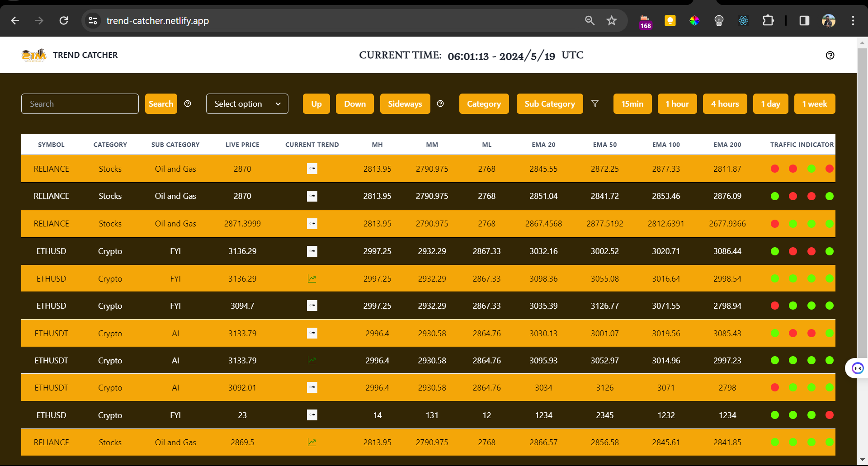Toggle the bookmark star in the address bar
This screenshot has width=868, height=466.
[x=611, y=20]
